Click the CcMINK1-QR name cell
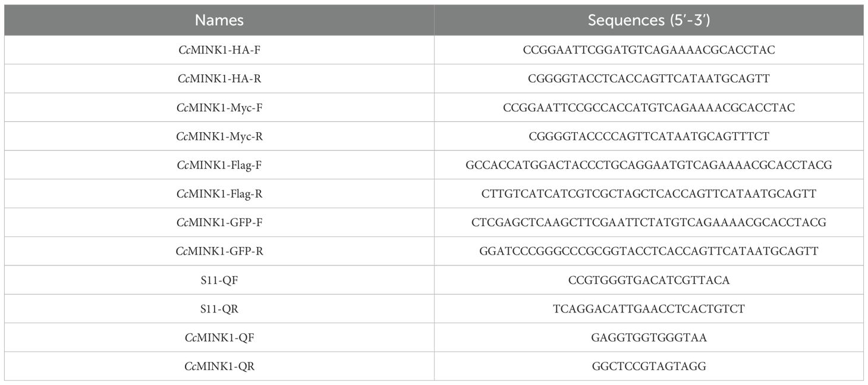This screenshot has height=385, width=868. 219,366
